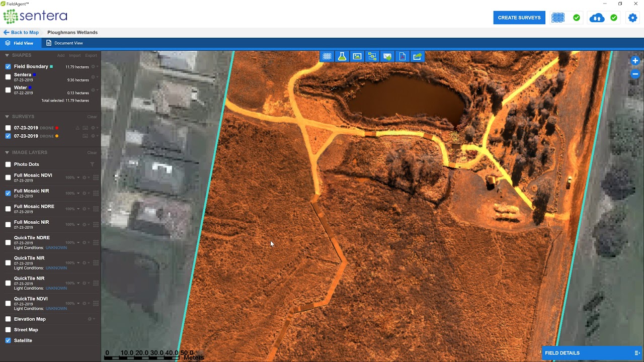Screen dimensions: 644x362
Task: Clear the Image Layers selection
Action: pyautogui.click(x=92, y=152)
